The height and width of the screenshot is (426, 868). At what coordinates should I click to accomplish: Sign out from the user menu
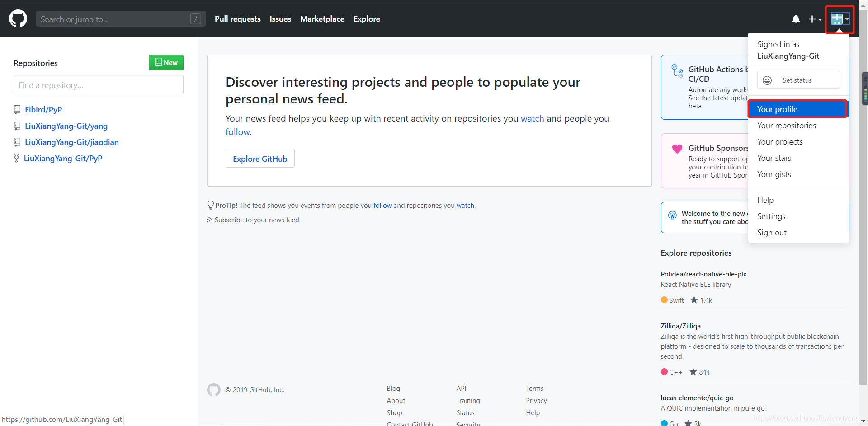point(798,233)
